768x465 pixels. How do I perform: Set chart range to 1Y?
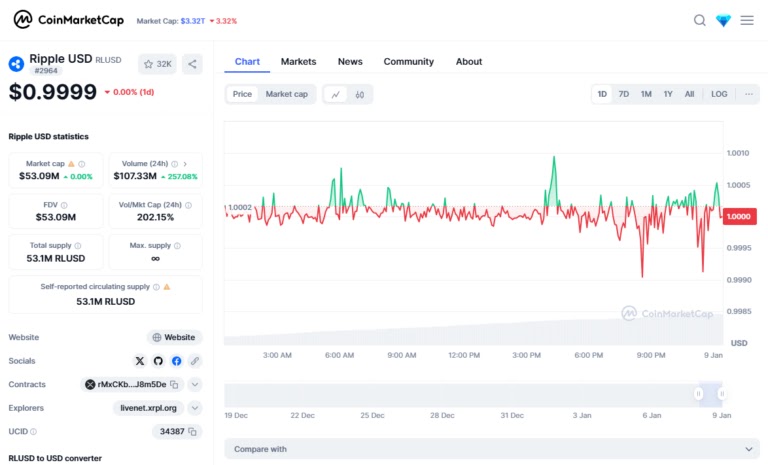[668, 94]
